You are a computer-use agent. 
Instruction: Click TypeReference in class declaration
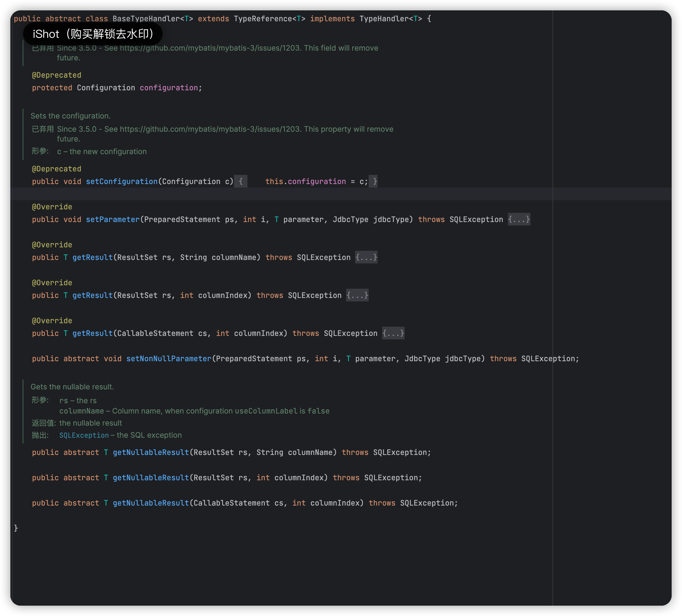263,19
